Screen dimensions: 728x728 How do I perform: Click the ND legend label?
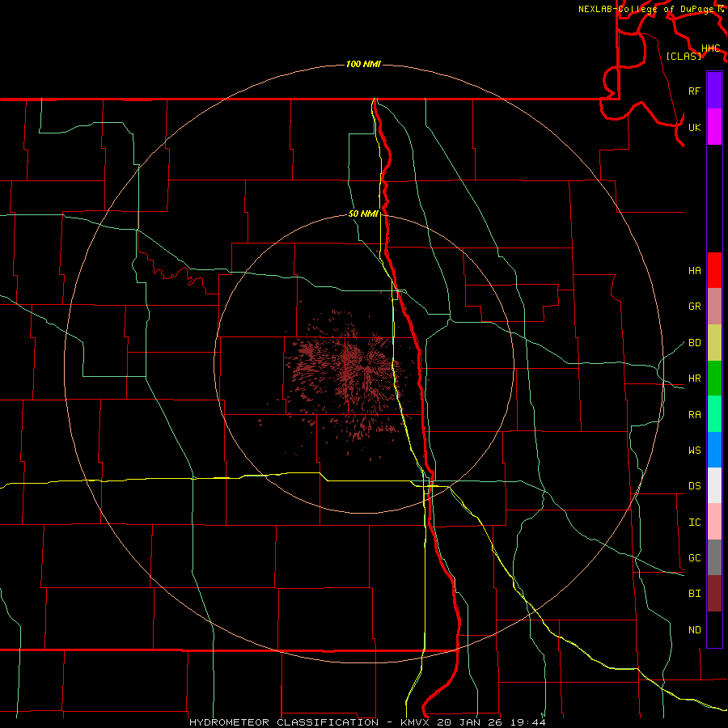click(x=694, y=630)
